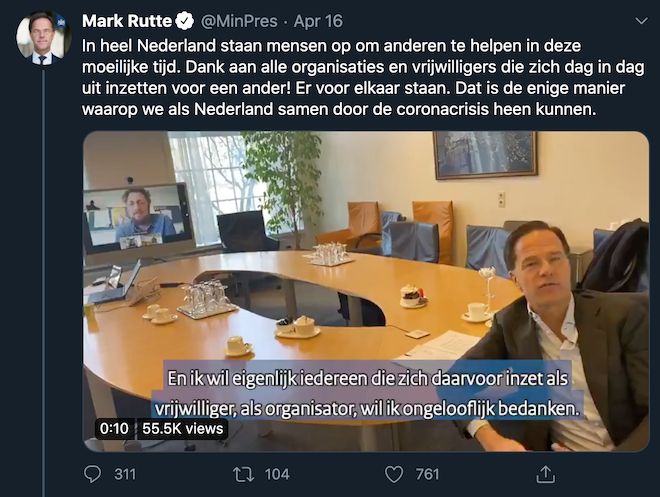Visit the @MinPres handle link
This screenshot has width=660, height=497.
pyautogui.click(x=239, y=21)
